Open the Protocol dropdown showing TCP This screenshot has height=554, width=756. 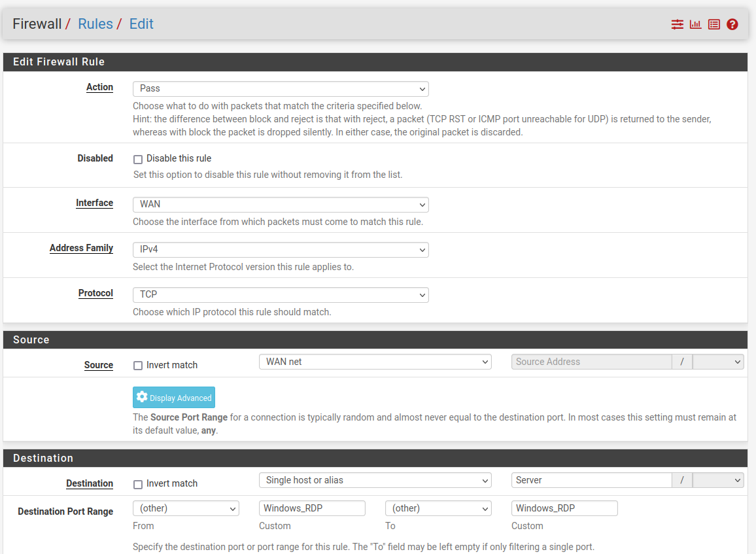[281, 295]
